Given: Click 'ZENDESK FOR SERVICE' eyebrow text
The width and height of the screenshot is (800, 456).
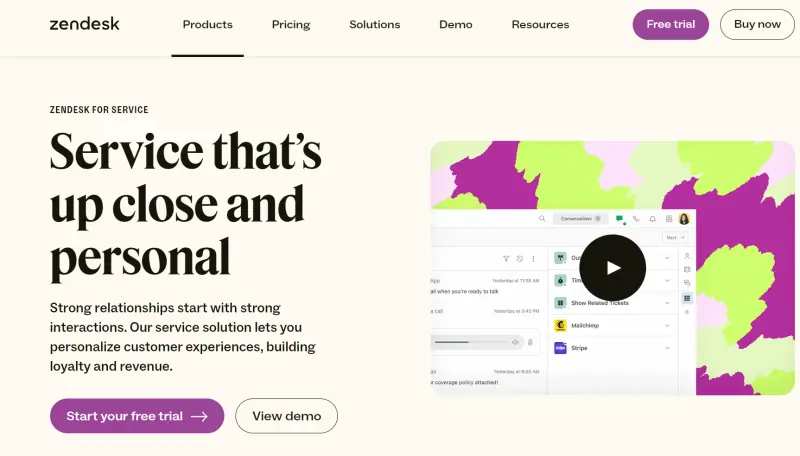Looking at the screenshot, I should (x=99, y=110).
